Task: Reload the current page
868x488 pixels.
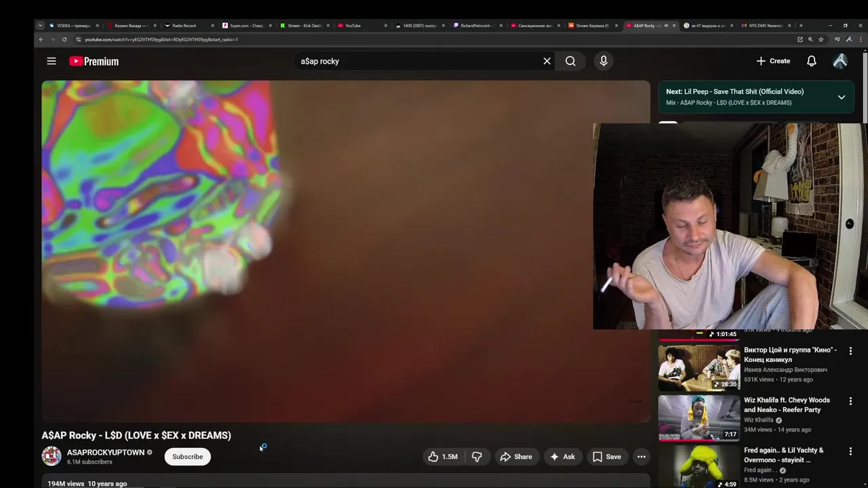Action: pyautogui.click(x=64, y=39)
